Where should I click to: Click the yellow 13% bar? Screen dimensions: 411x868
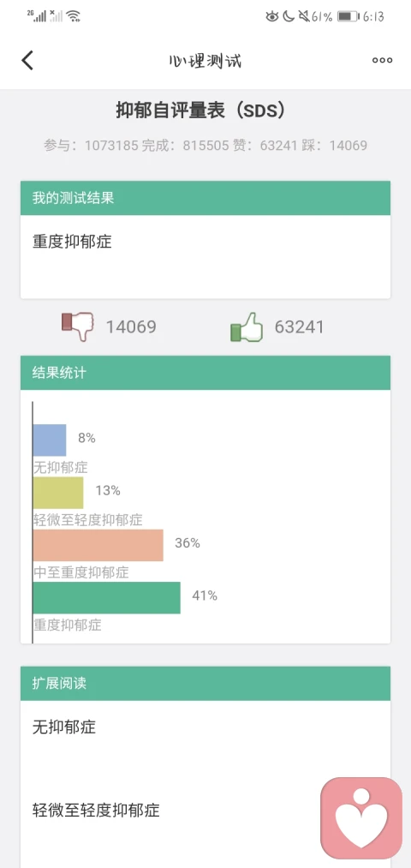point(58,493)
